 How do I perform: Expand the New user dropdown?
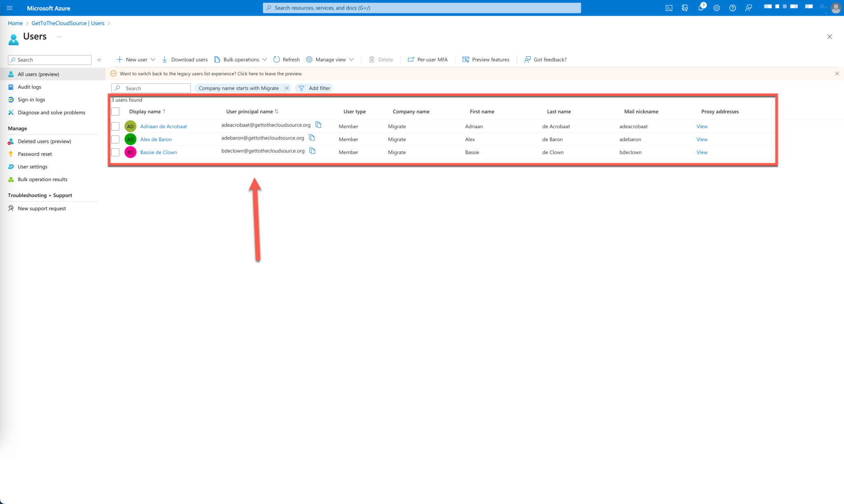pos(153,59)
